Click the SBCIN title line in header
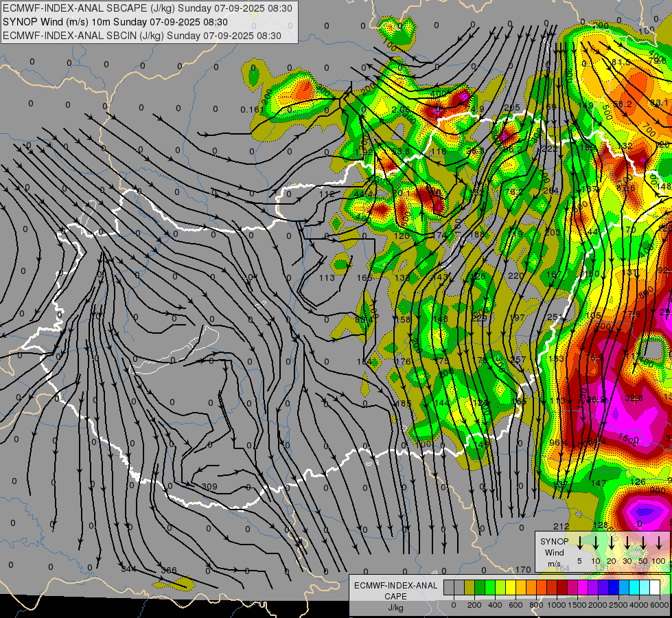Viewport: 672px width, 618px height. click(x=142, y=36)
